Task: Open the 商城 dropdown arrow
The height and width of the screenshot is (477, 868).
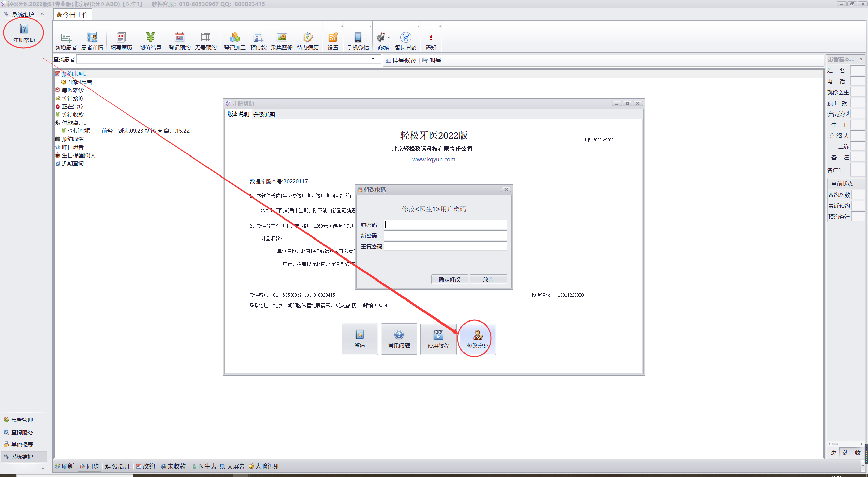Action: pos(389,37)
